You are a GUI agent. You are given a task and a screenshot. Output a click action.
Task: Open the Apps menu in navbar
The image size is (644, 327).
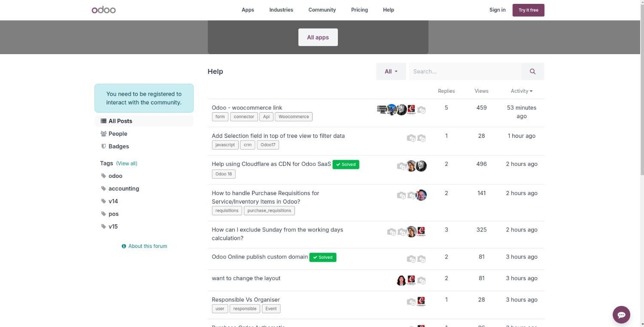coord(248,10)
